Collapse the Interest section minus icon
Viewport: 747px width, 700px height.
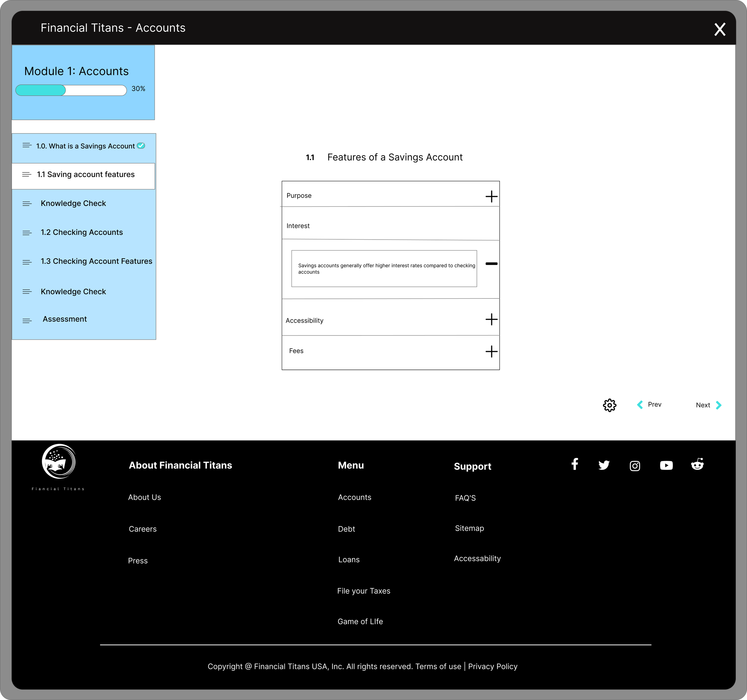point(491,264)
